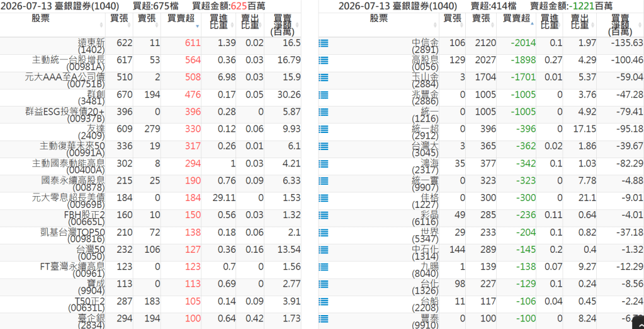The image size is (644, 329).
Task: Sort 賣超 table by 賣出比重 column
Action: coord(580,25)
